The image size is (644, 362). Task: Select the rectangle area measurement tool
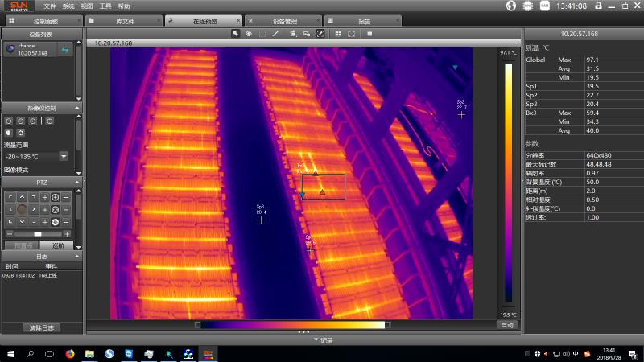pos(262,34)
